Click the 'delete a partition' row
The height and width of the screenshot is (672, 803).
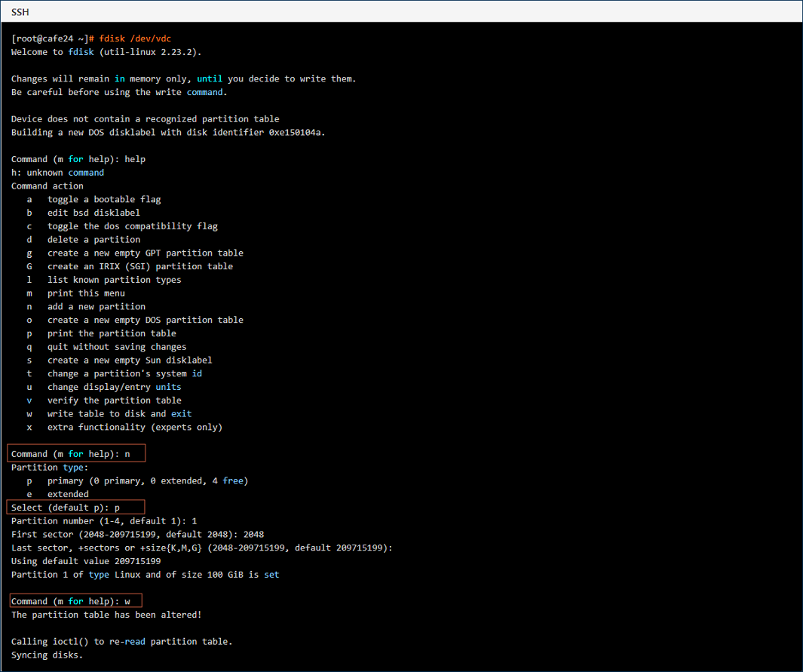click(x=84, y=239)
